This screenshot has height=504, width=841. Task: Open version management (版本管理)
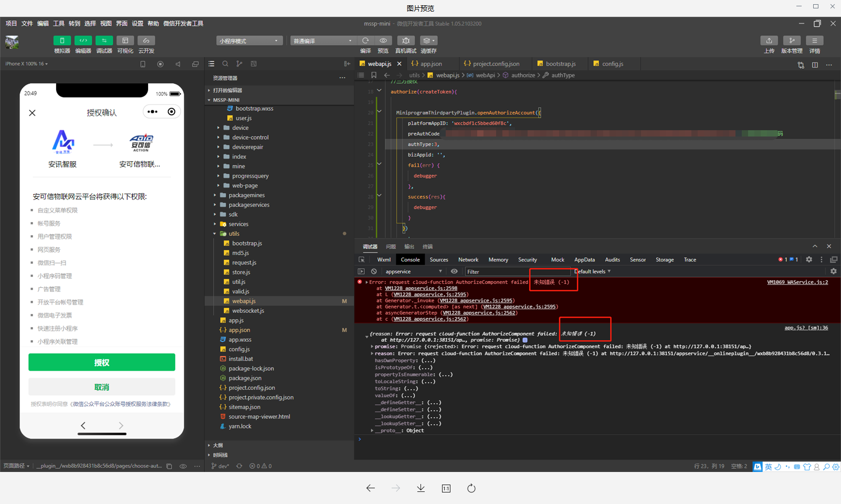pyautogui.click(x=792, y=40)
